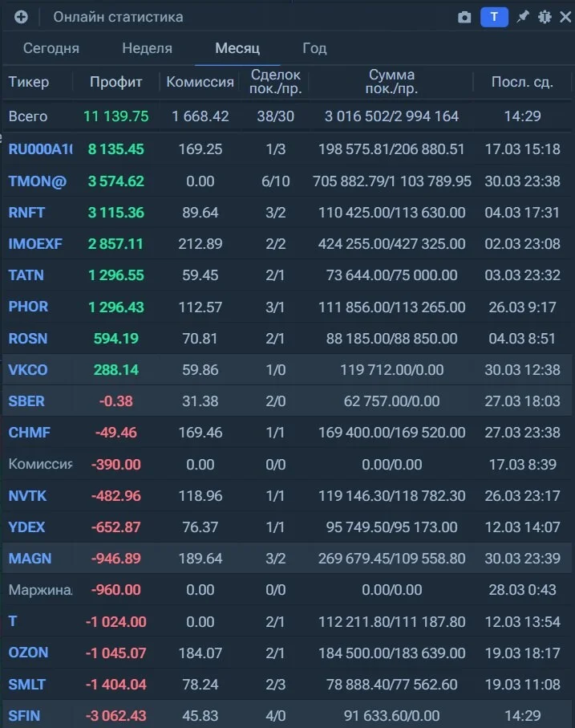Toggle the blue T button
Screen dimensions: 575x728
(x=494, y=17)
